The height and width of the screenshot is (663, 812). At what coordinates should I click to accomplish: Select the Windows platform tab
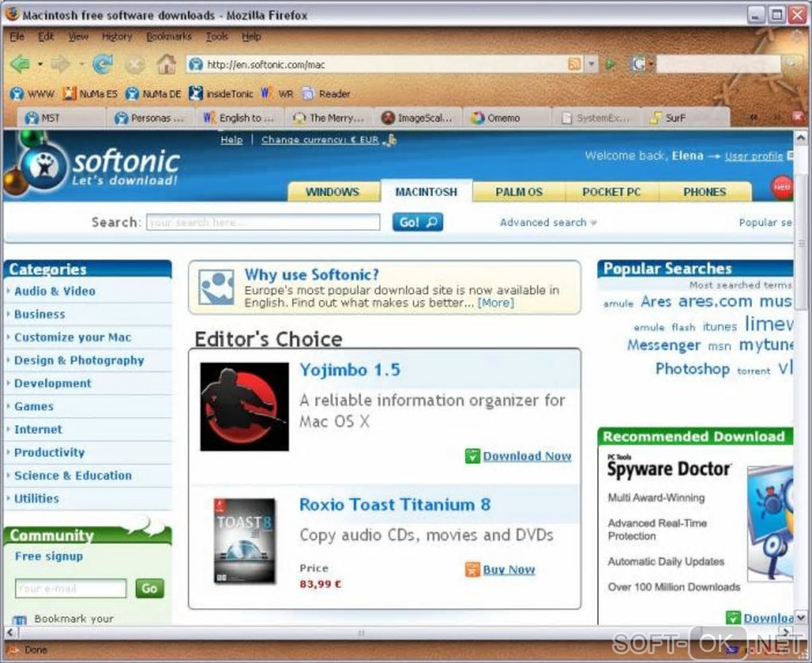point(333,192)
